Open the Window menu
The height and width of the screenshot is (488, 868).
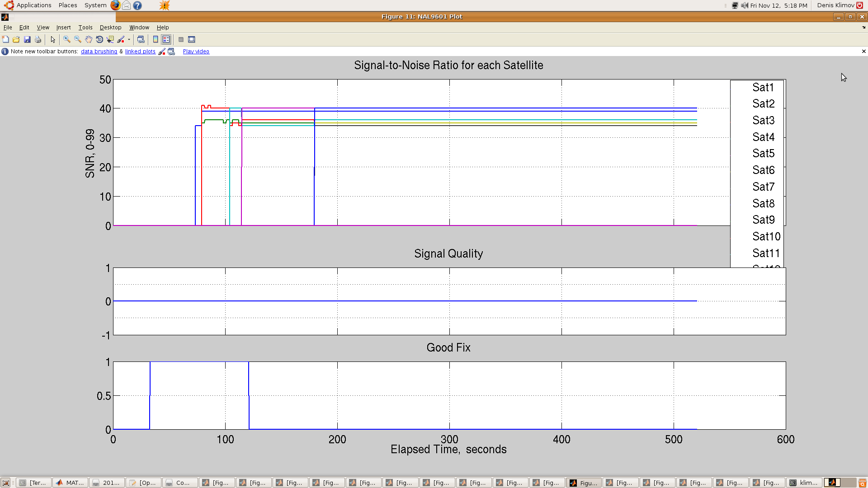coord(139,28)
